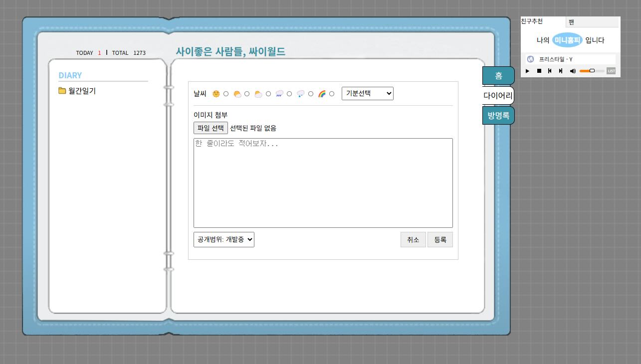Screen dimensions: 641x364
Task: Select the sunny weather radio button
Action: click(226, 94)
